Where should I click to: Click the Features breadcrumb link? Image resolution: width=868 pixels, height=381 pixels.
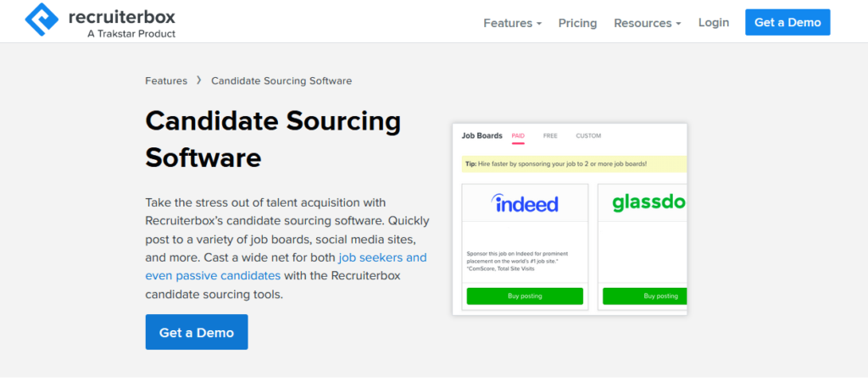tap(166, 81)
